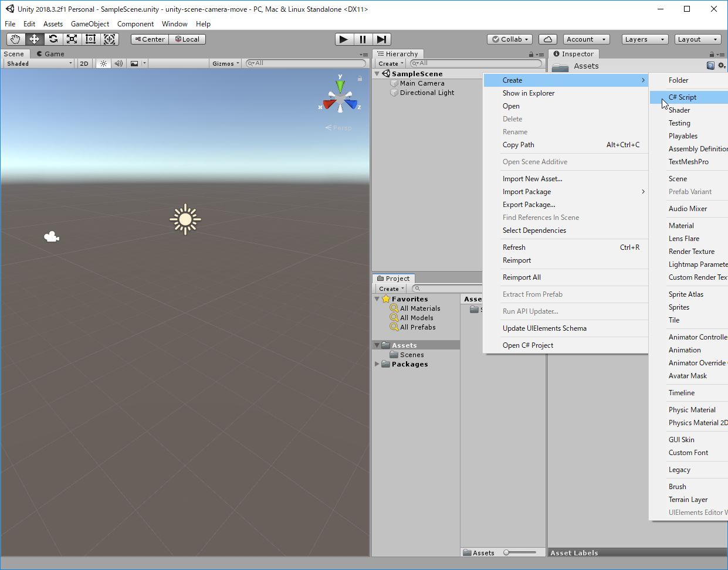Open the cloud services button
This screenshot has width=728, height=570.
[x=548, y=39]
